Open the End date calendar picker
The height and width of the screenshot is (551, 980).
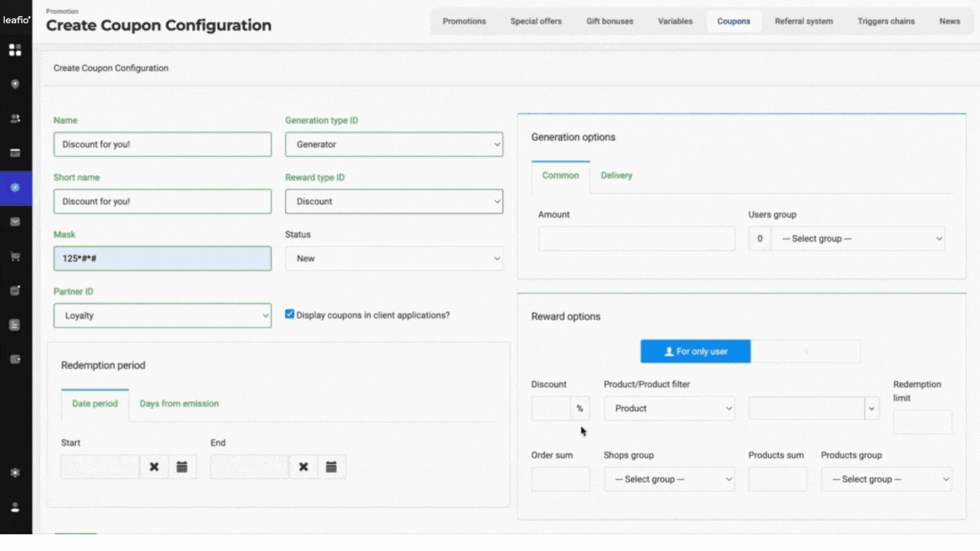tap(331, 467)
